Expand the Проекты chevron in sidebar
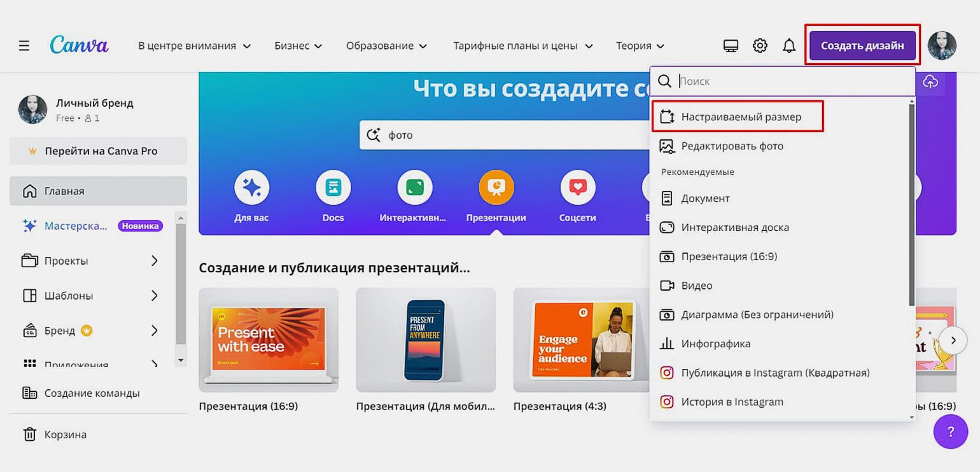 coord(154,261)
